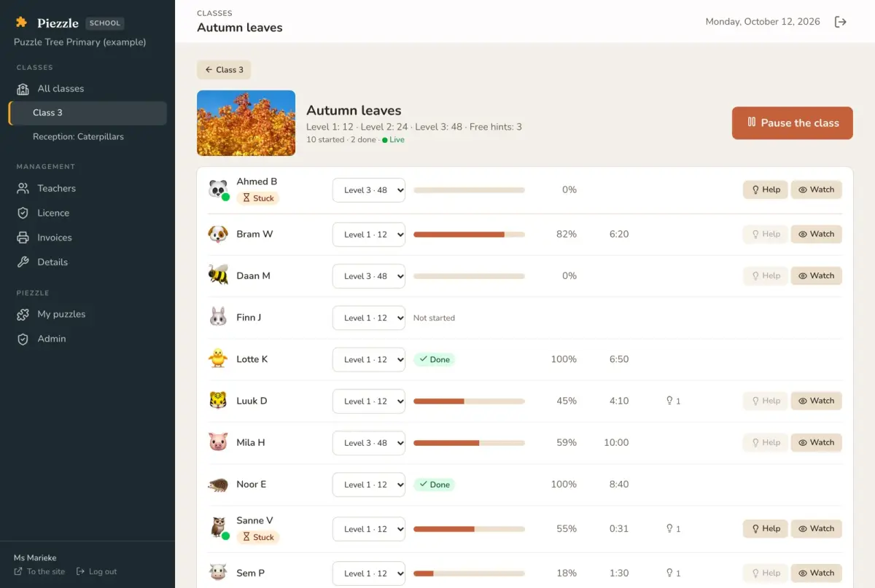Image resolution: width=875 pixels, height=588 pixels.
Task: Click Daan M's bee avatar
Action: coord(218,275)
